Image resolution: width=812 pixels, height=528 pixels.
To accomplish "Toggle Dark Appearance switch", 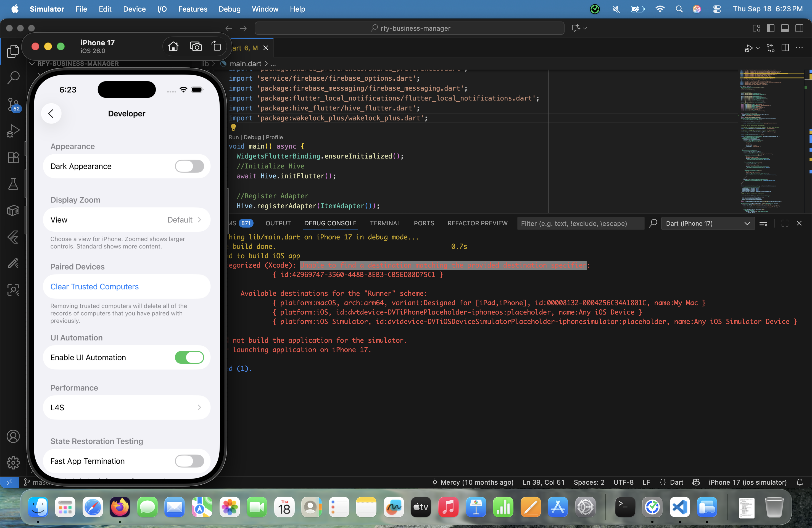I will coord(189,167).
